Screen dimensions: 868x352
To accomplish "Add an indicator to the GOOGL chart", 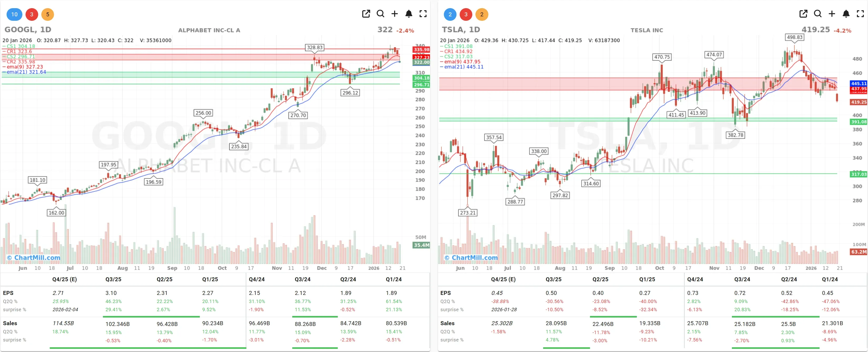I will (x=394, y=14).
